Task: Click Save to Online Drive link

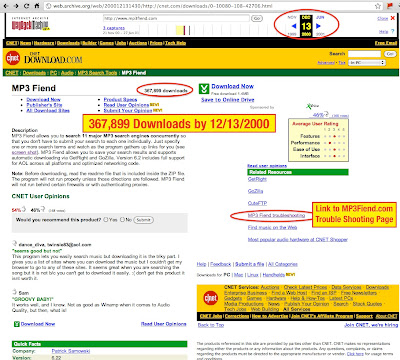Action: 228,100
